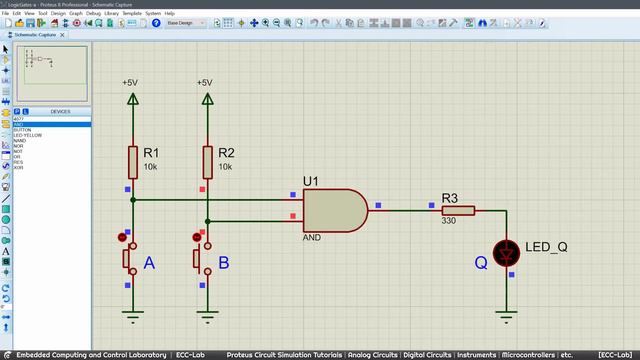Select the 2D line drawing tool
This screenshot has height=360, width=640.
6,198
